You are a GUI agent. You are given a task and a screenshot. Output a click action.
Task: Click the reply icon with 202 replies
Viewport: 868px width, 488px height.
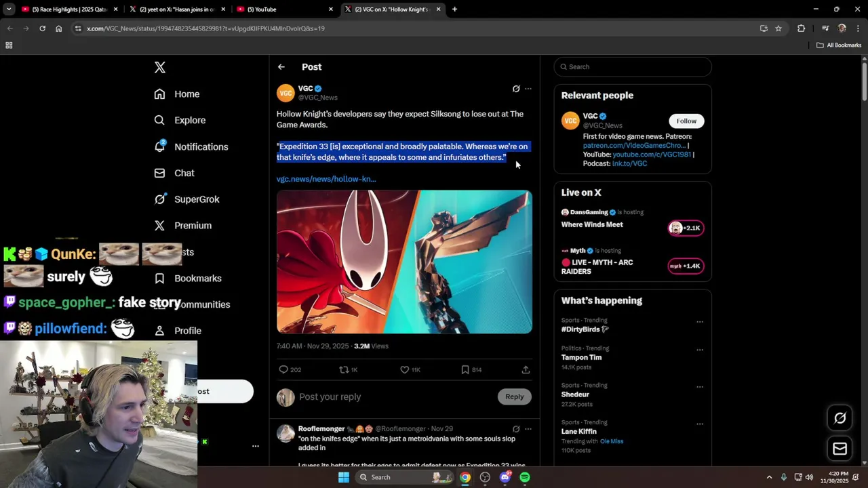click(283, 369)
